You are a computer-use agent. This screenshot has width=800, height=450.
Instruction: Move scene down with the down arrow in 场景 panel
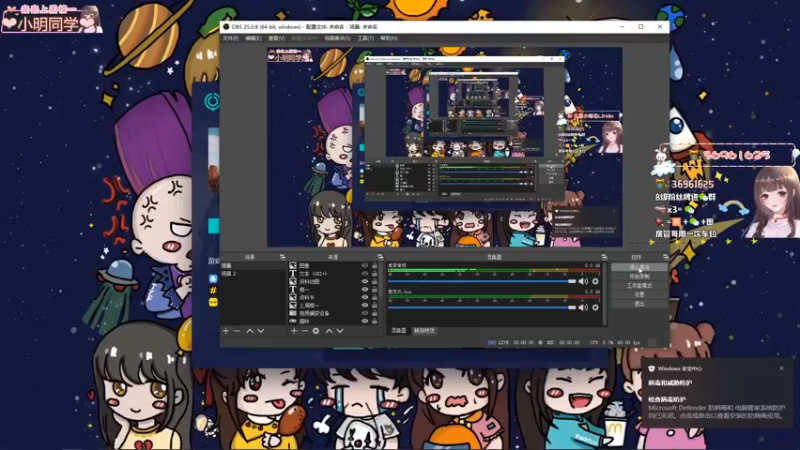(x=261, y=331)
